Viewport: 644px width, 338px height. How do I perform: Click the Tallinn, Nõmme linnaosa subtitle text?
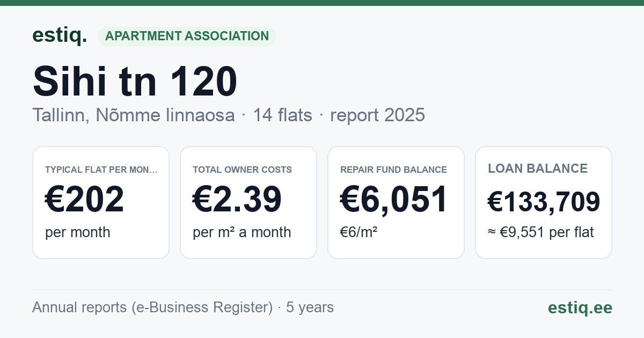click(134, 115)
